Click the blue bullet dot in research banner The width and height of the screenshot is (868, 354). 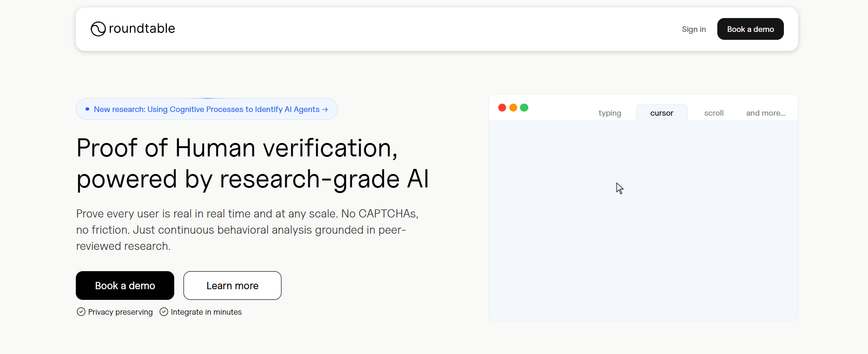tap(87, 109)
